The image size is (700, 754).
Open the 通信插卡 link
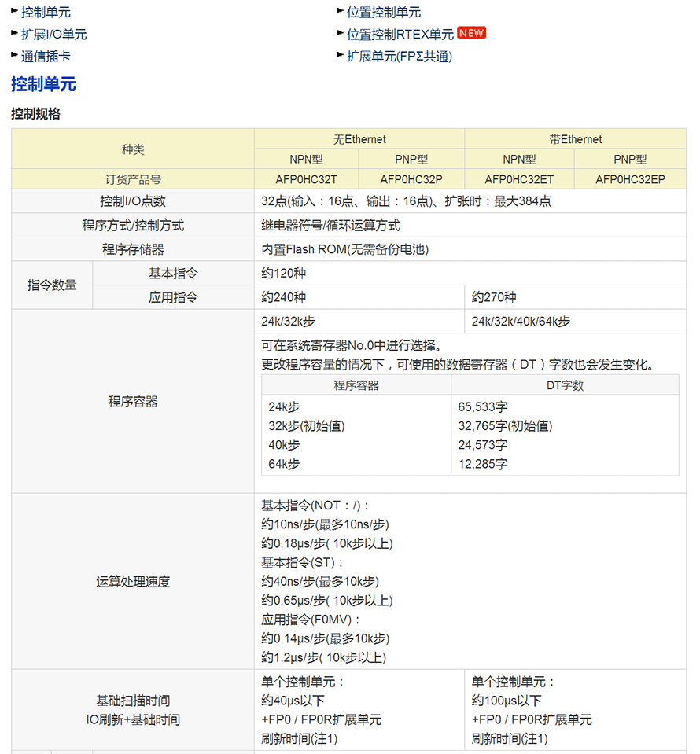[x=46, y=57]
